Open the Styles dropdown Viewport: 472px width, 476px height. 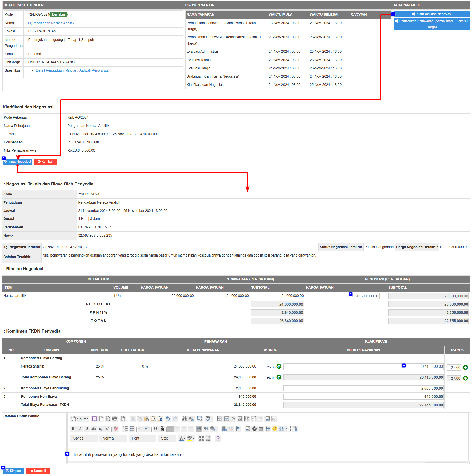click(x=84, y=438)
